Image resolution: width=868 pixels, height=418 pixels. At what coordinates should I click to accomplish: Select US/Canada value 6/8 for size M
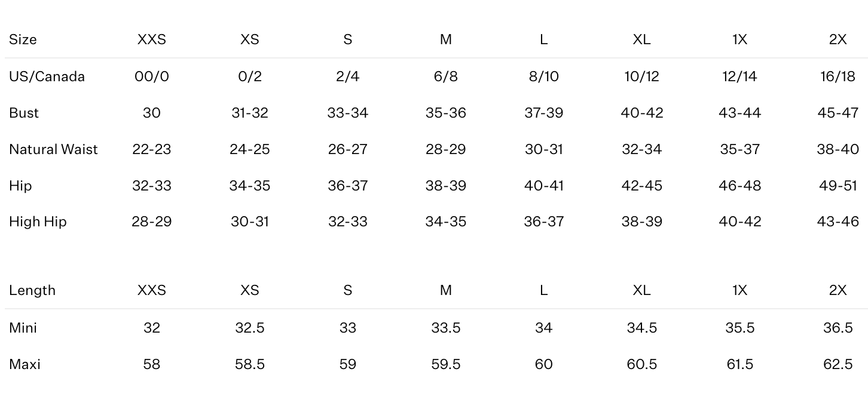click(x=446, y=76)
